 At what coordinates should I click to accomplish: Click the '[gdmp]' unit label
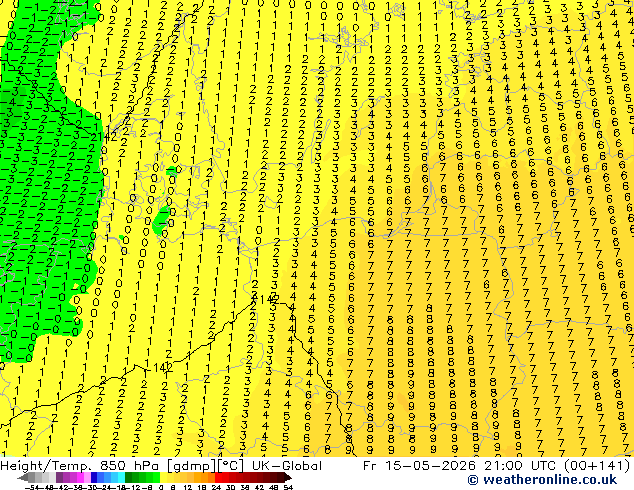192,466
